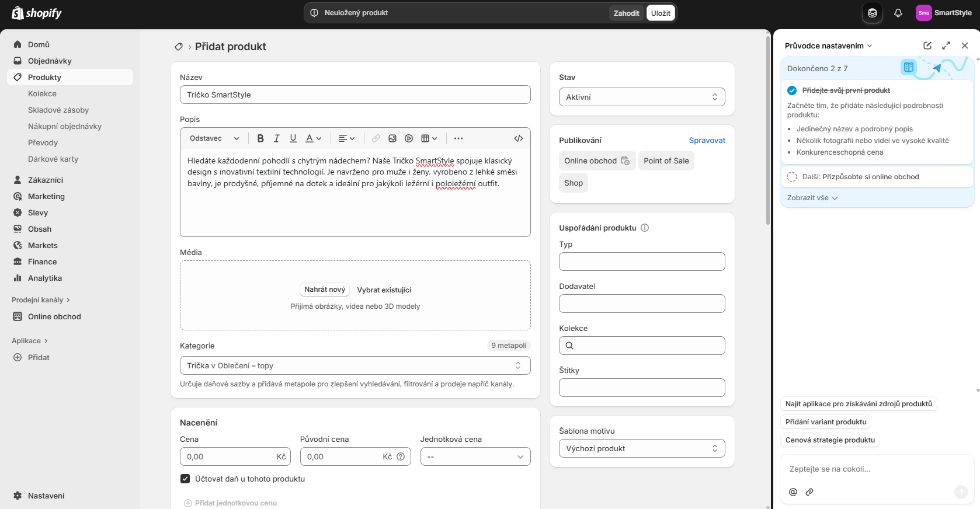Image resolution: width=980 pixels, height=509 pixels.
Task: Select the 'Další: Přizpůsobte si online obchod' step circle
Action: 792,177
